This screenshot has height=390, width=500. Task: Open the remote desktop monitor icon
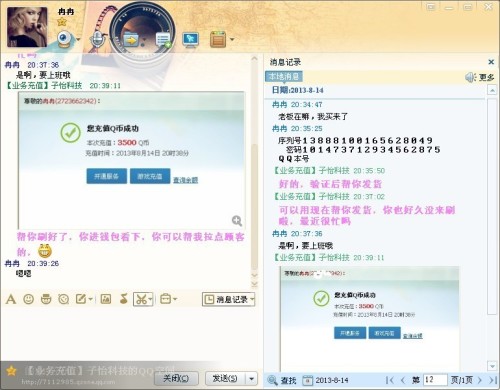(x=191, y=40)
